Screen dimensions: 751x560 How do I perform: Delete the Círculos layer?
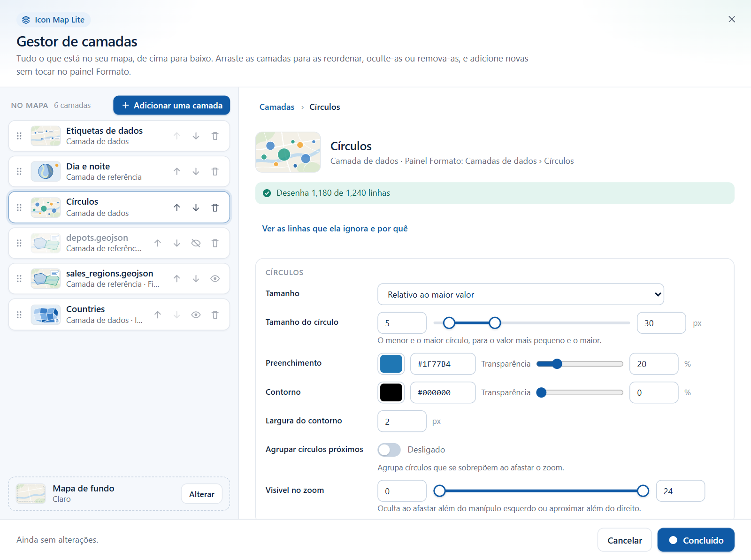pyautogui.click(x=215, y=207)
